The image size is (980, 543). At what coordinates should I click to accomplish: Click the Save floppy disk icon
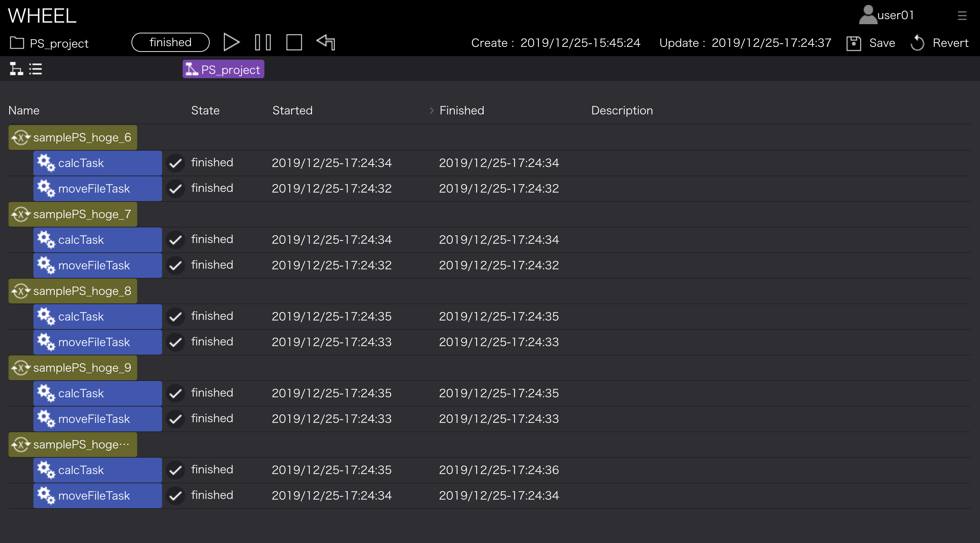853,43
